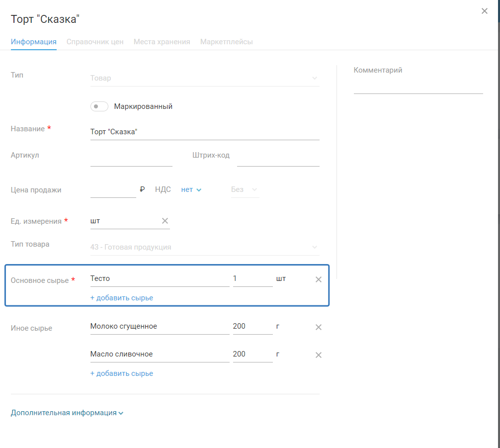Toggle the Маркированный switch
Screen dimensions: 500x448
tap(99, 106)
